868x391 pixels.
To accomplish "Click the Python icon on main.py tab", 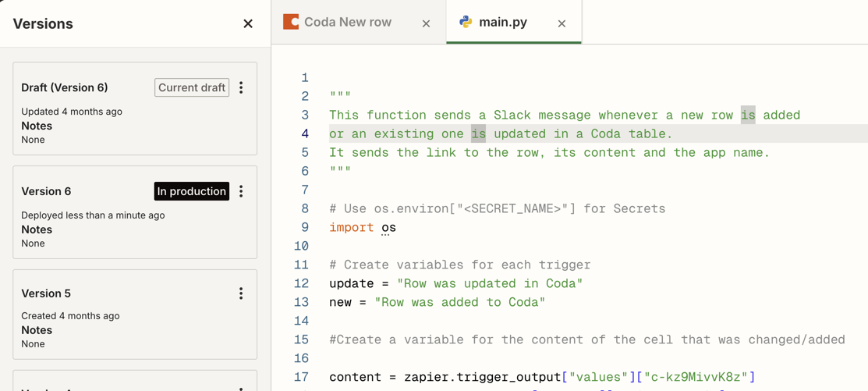I will pos(466,22).
